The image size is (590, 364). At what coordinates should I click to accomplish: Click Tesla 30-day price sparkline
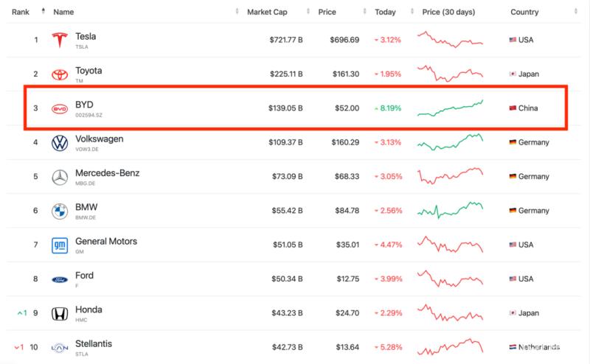(450, 39)
